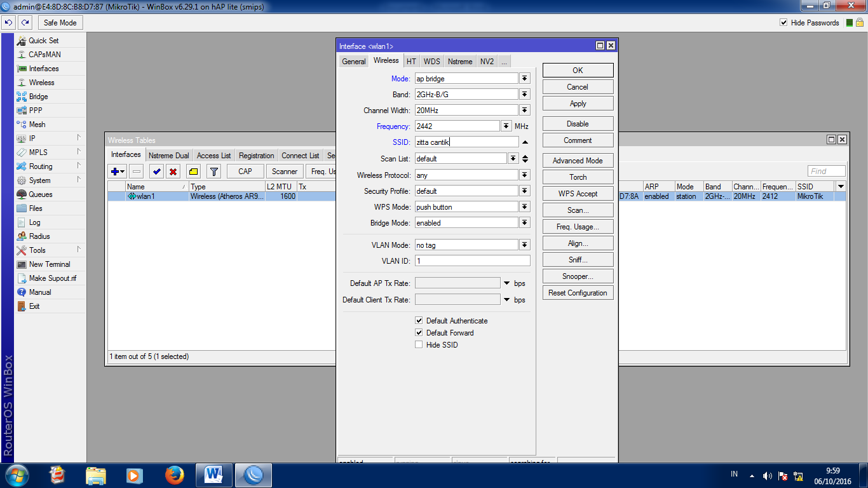Click the blue checkmark Enable icon

tap(156, 172)
